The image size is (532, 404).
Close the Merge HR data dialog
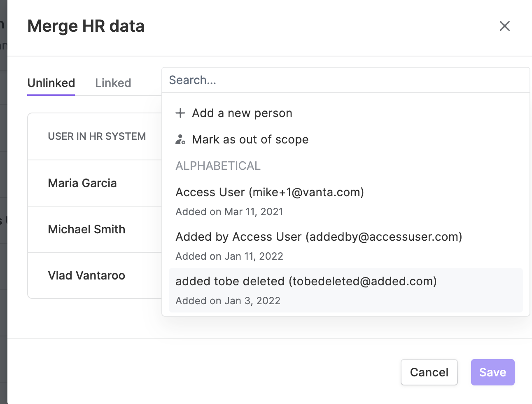(504, 26)
